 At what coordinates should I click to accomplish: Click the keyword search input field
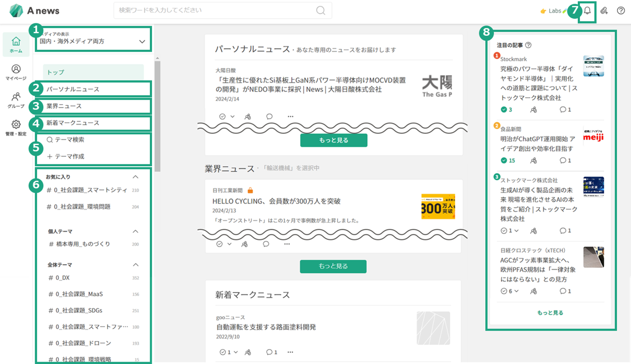click(x=222, y=10)
